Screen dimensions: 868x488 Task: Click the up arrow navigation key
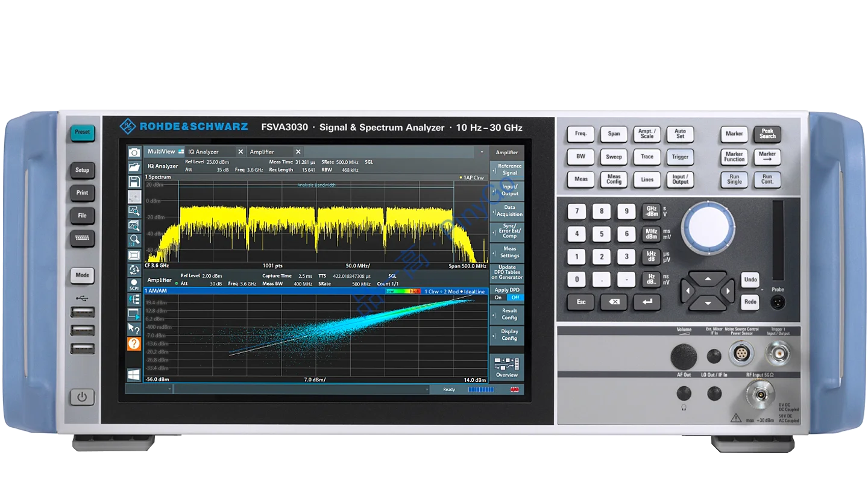click(x=708, y=279)
